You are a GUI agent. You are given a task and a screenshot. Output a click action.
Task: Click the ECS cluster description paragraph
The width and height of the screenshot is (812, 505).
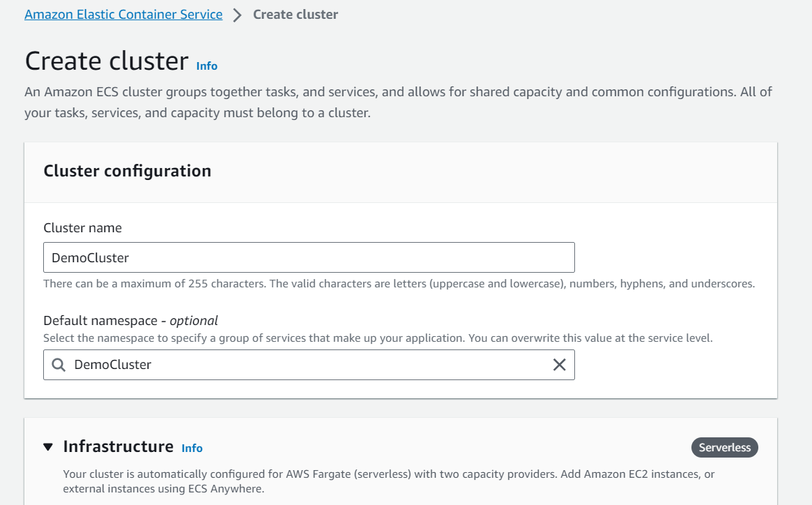(398, 102)
